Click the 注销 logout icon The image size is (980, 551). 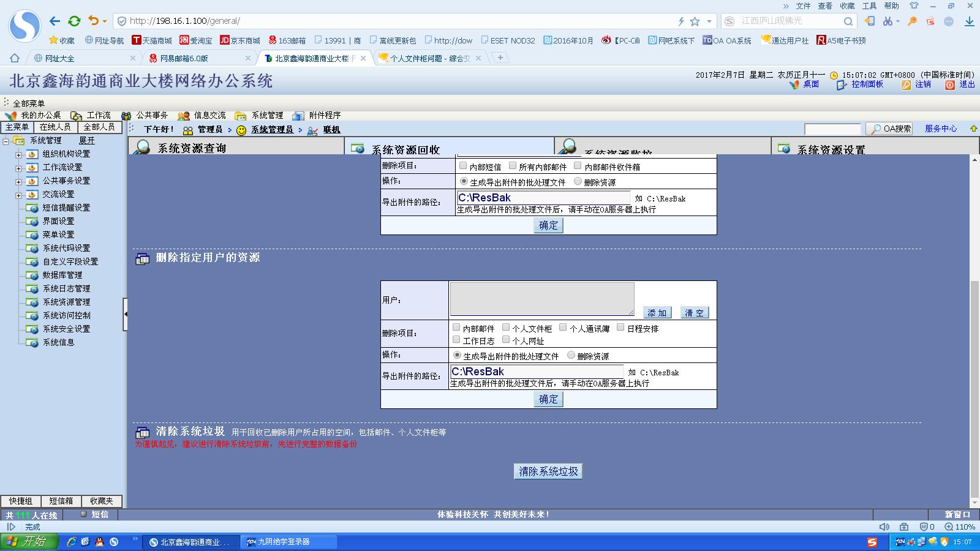[906, 84]
